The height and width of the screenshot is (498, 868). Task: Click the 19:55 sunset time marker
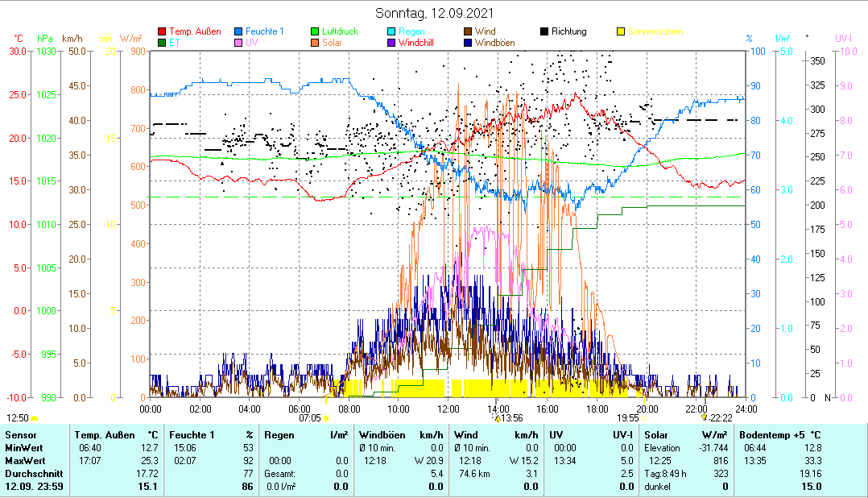[627, 418]
